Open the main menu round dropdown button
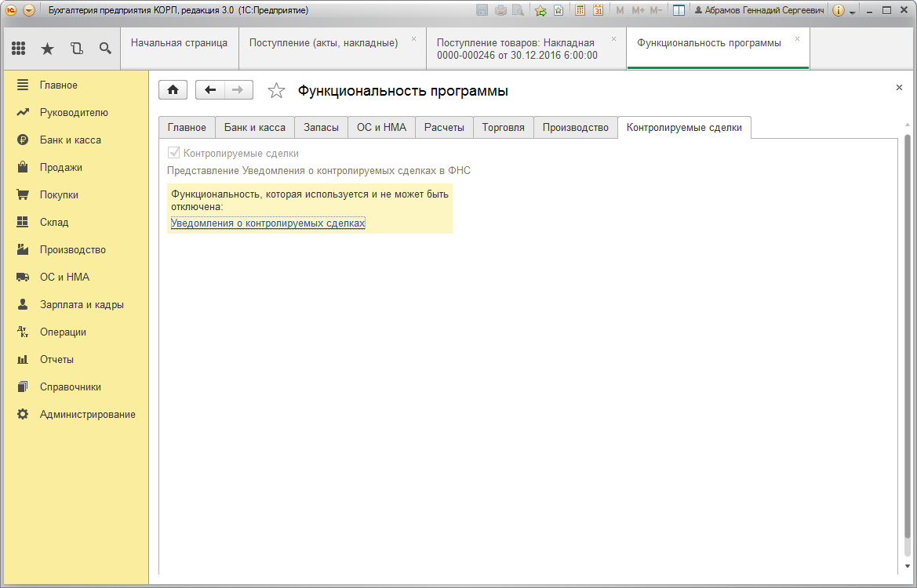This screenshot has height=588, width=917. (x=29, y=10)
